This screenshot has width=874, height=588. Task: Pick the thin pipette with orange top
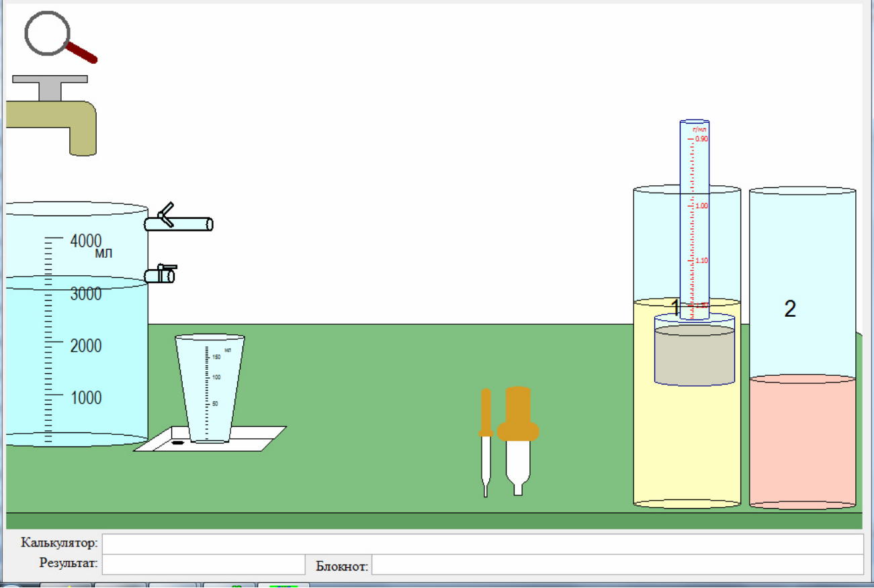pos(486,442)
